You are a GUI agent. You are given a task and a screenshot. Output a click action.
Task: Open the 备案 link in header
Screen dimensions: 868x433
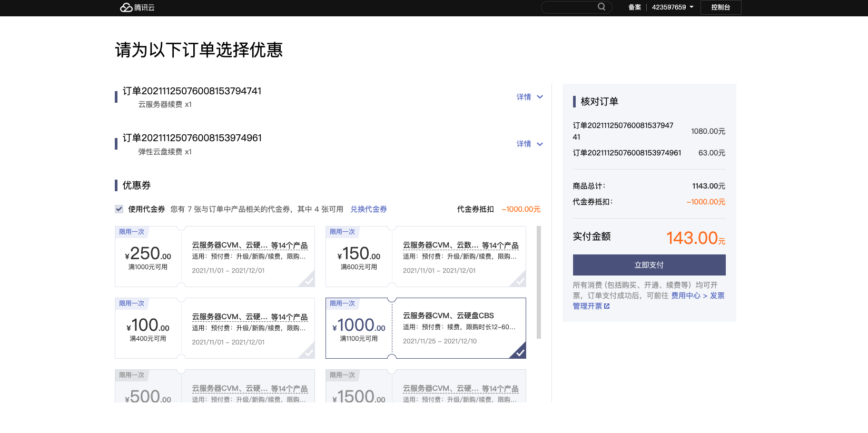tap(635, 7)
